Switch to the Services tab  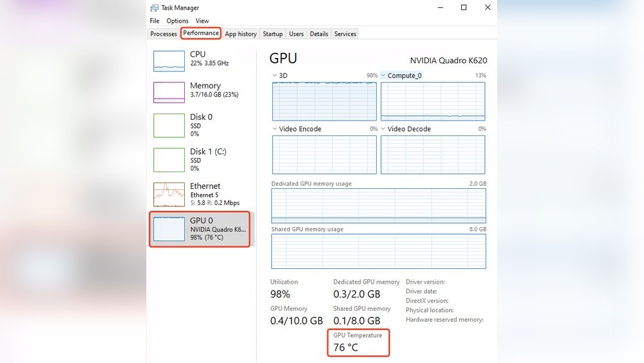345,34
